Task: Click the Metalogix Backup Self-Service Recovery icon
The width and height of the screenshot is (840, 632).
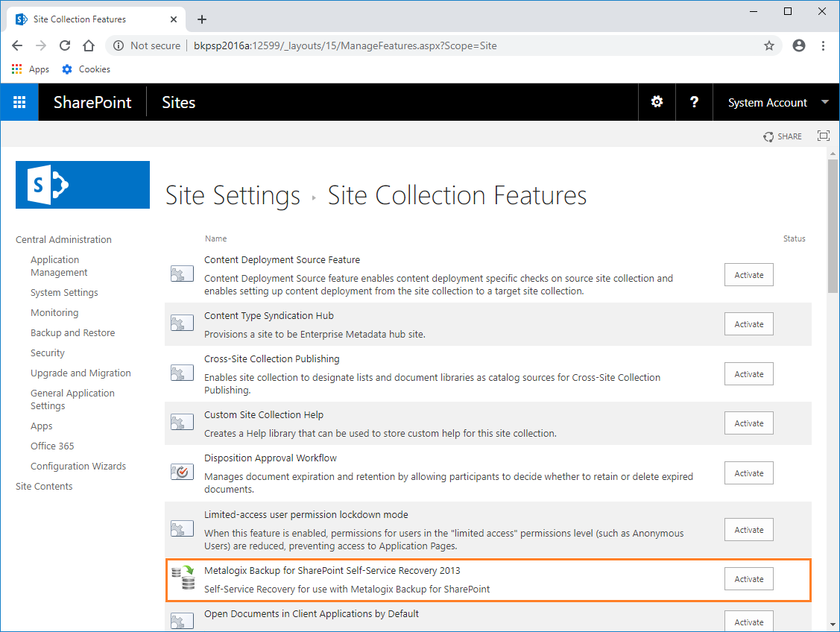Action: (x=183, y=578)
